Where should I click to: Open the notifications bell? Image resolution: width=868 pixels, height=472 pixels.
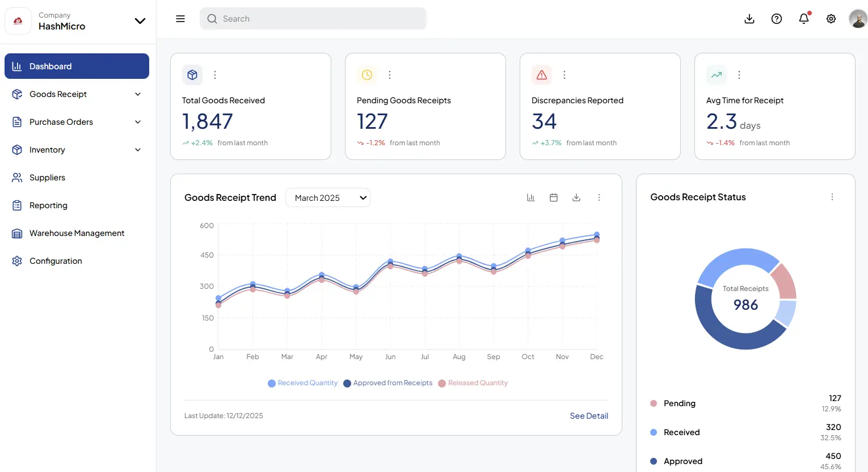[x=804, y=19]
